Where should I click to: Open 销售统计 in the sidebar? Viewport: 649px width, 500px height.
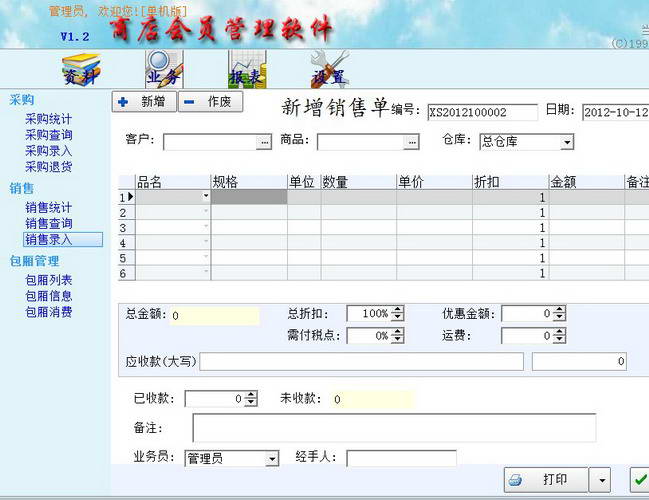(x=48, y=207)
